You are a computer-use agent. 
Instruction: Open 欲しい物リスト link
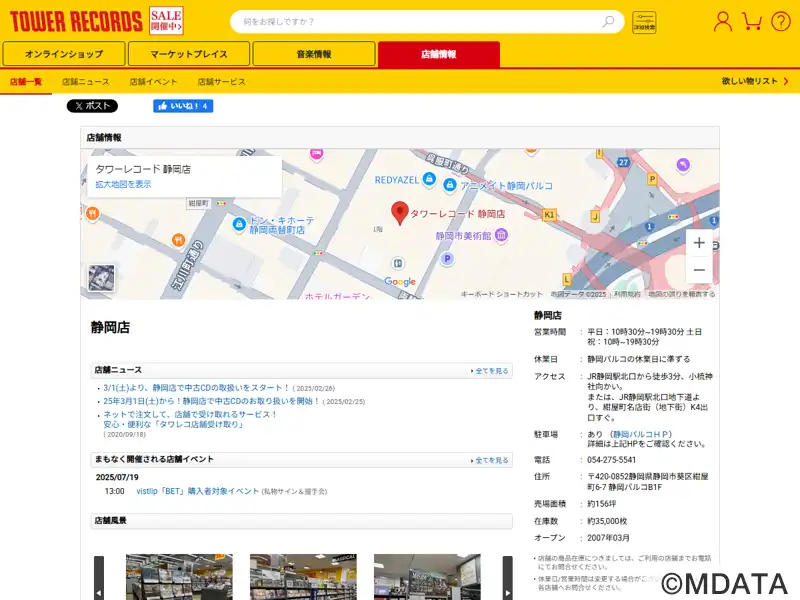pyautogui.click(x=755, y=81)
